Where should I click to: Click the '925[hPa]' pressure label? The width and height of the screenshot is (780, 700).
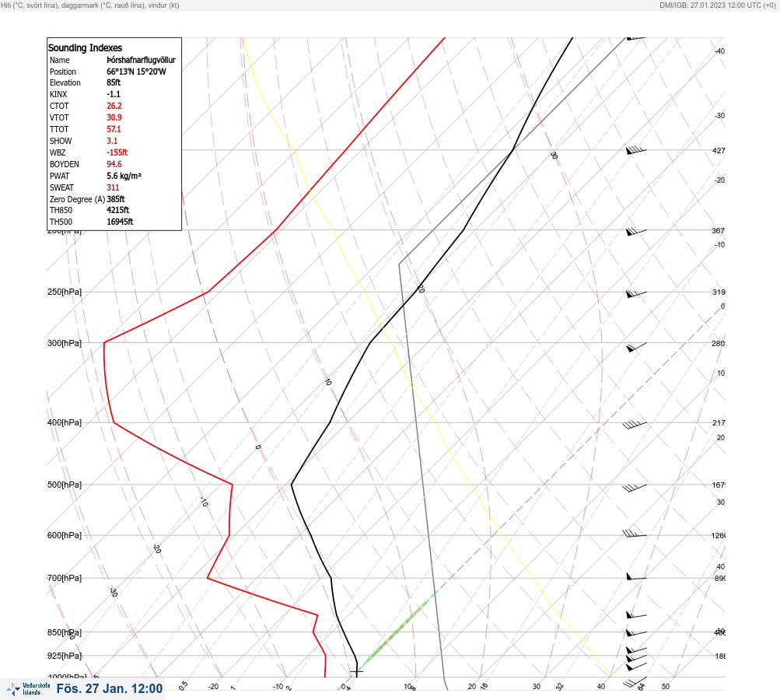[x=65, y=656]
